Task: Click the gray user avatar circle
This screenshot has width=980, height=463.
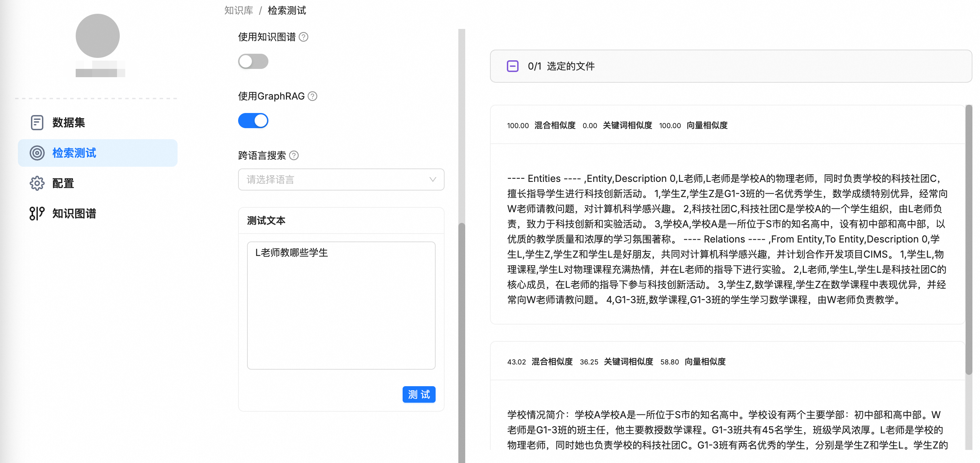Action: pos(97,36)
